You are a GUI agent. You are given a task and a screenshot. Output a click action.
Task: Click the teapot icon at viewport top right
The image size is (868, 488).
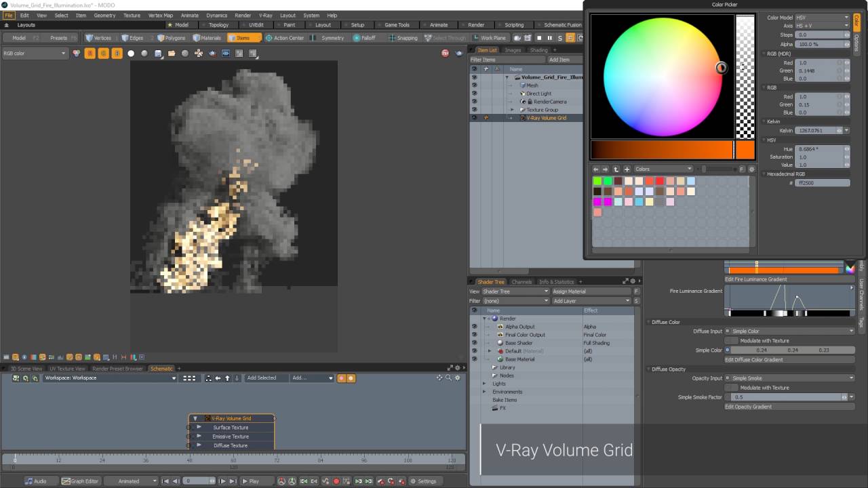[459, 53]
